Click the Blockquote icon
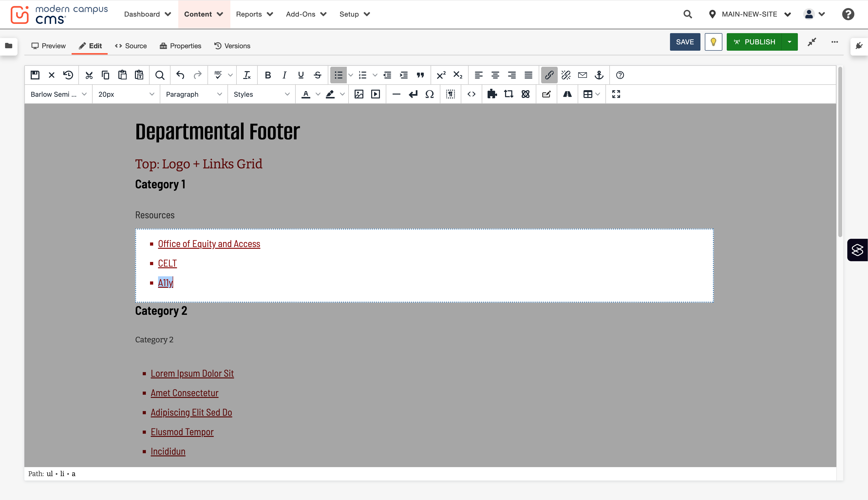This screenshot has width=868, height=500. pos(420,75)
